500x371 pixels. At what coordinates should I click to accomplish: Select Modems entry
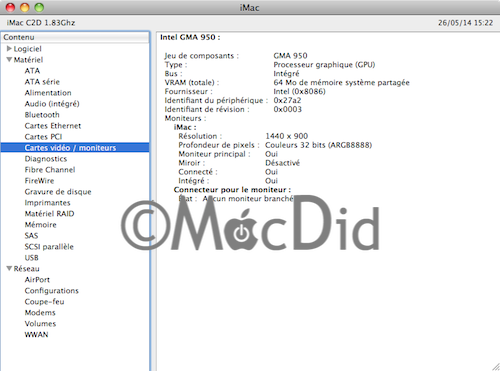pos(40,313)
